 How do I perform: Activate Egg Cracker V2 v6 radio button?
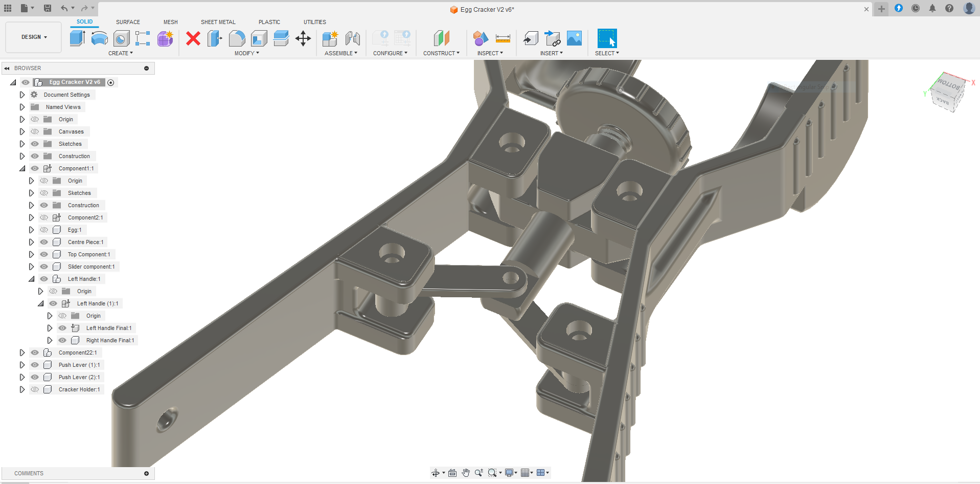pyautogui.click(x=111, y=82)
